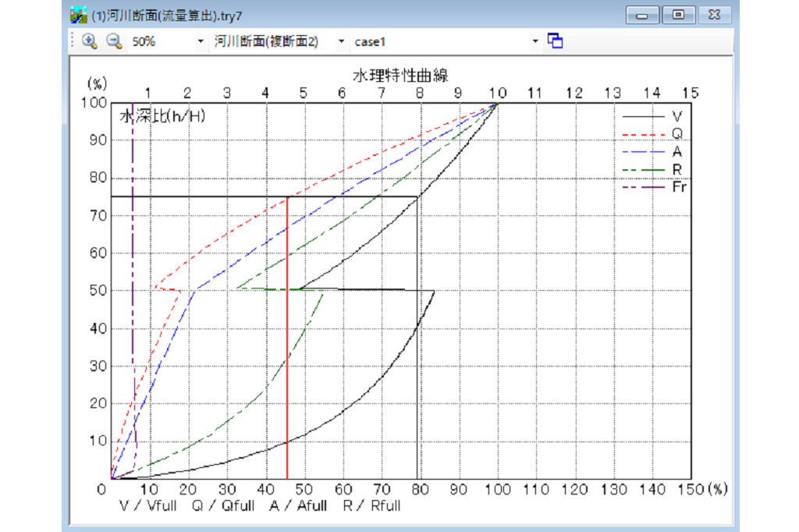
Task: Open the case1 dropdown arrow
Action: pyautogui.click(x=535, y=42)
